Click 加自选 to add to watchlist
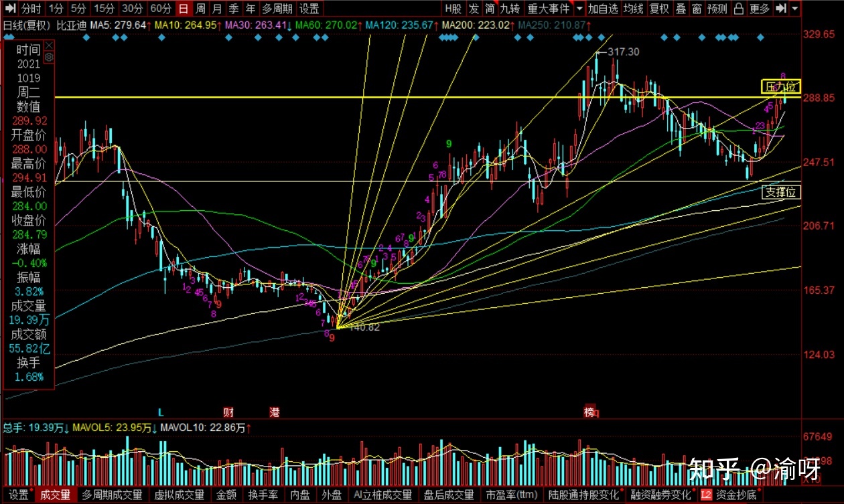Image resolution: width=844 pixels, height=504 pixels. 603,9
